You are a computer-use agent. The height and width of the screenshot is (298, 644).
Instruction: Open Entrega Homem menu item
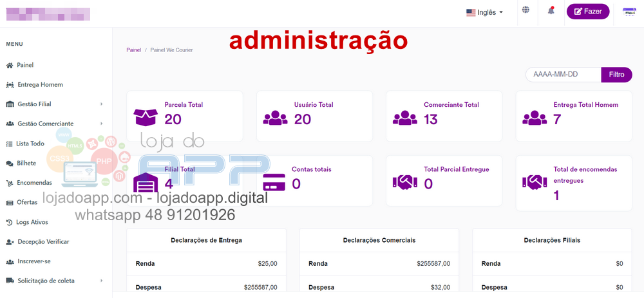(x=40, y=84)
